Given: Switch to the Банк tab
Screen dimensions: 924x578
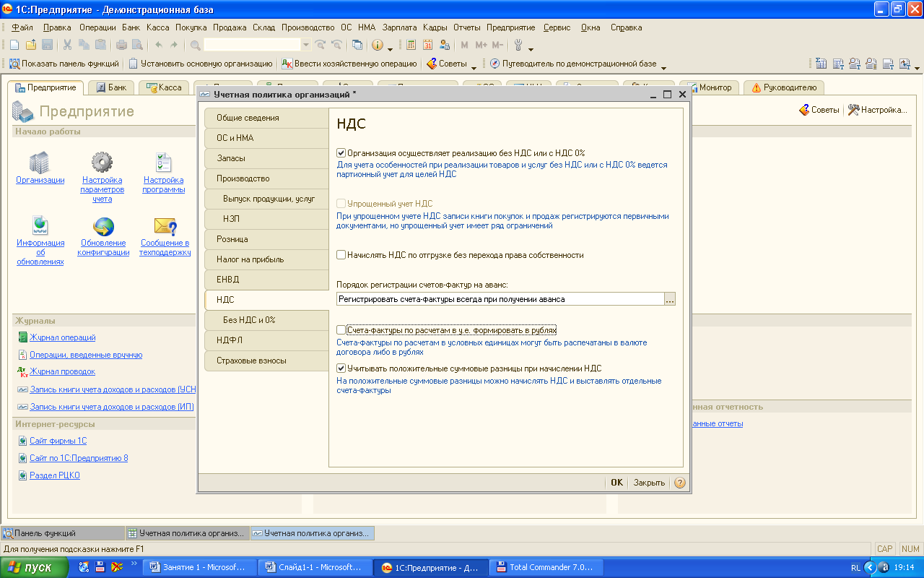Looking at the screenshot, I should coord(110,87).
